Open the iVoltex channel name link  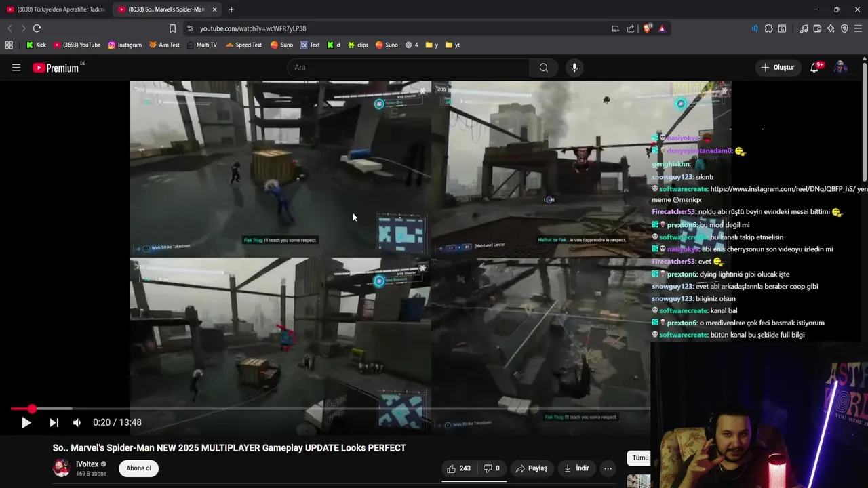87,464
